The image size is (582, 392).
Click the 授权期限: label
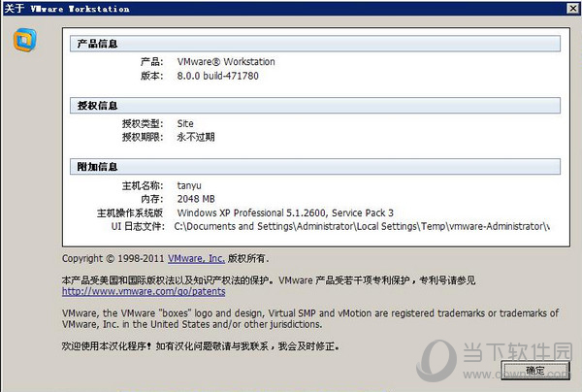(143, 137)
